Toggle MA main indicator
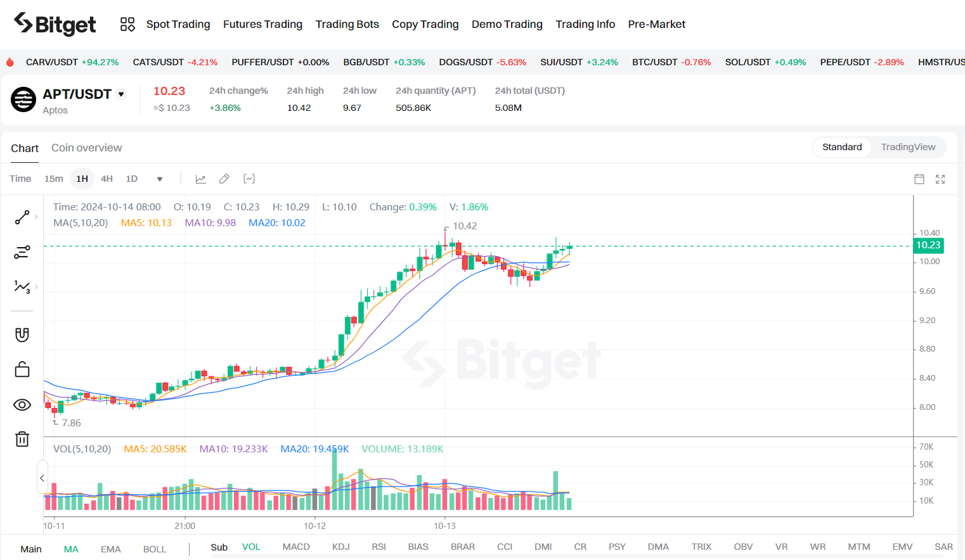 pyautogui.click(x=71, y=549)
